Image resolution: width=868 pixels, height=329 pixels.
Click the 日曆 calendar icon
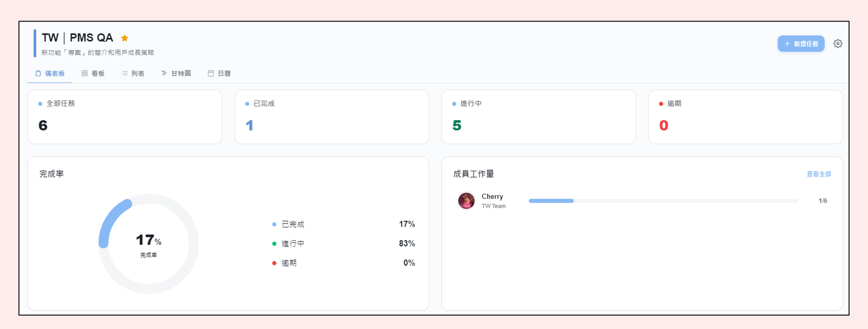[x=211, y=73]
